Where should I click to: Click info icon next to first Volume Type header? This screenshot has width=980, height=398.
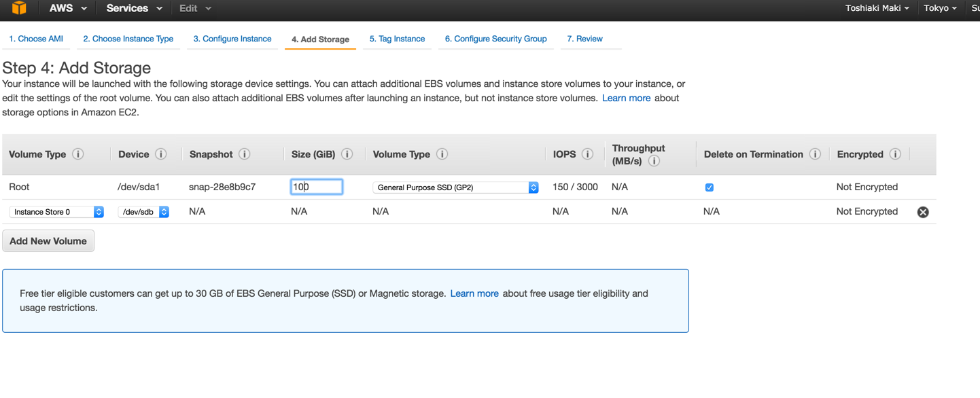78,154
